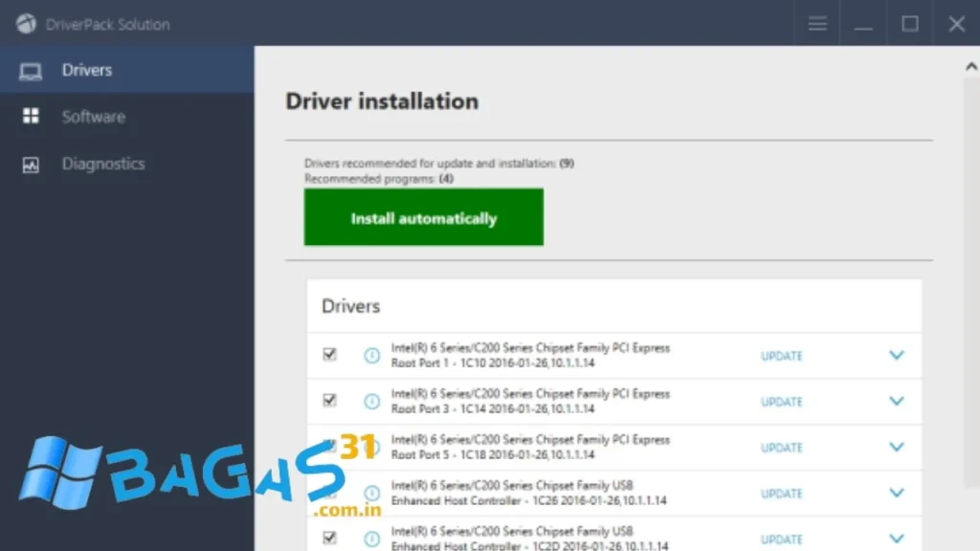This screenshot has height=551, width=980.
Task: Expand details for Host Controller 1C26
Action: pos(896,493)
